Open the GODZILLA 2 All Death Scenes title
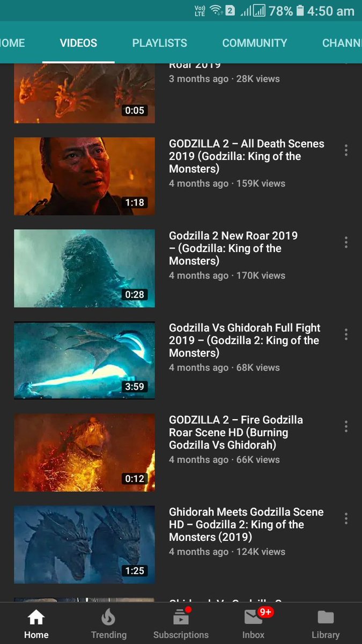 (x=247, y=156)
